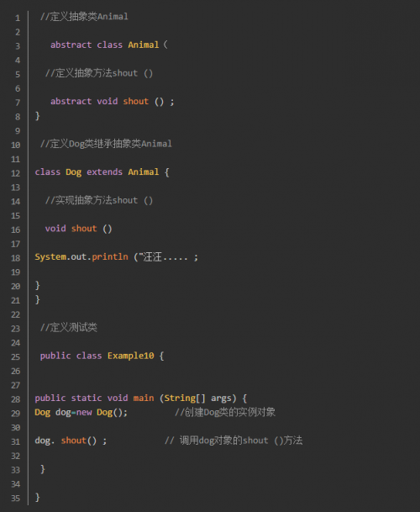420x512 pixels.
Task: Click println on line 18
Action: (110, 257)
